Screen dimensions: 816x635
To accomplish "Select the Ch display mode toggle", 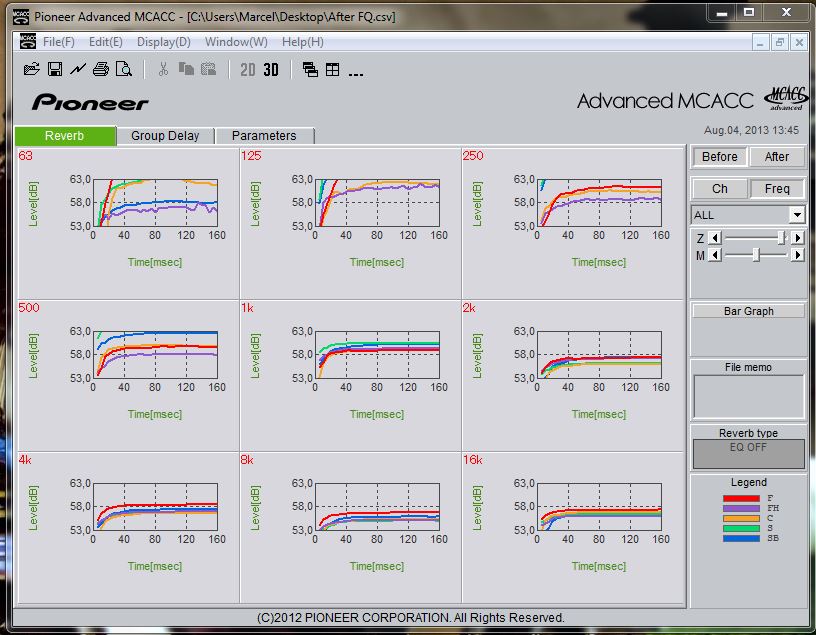I will pos(719,189).
